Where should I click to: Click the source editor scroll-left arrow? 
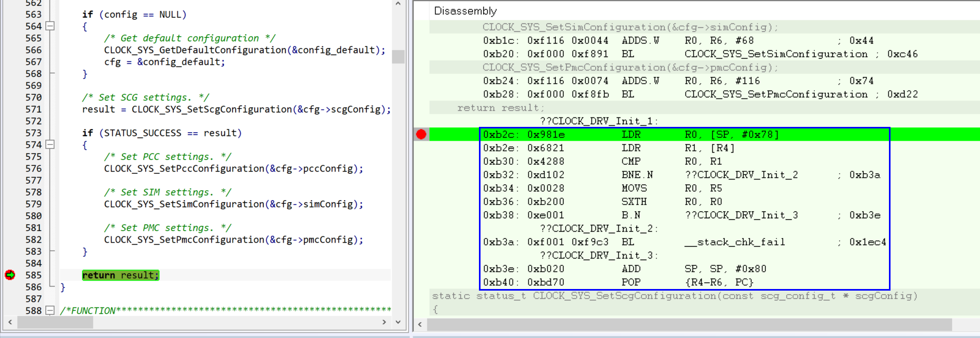pyautogui.click(x=10, y=322)
